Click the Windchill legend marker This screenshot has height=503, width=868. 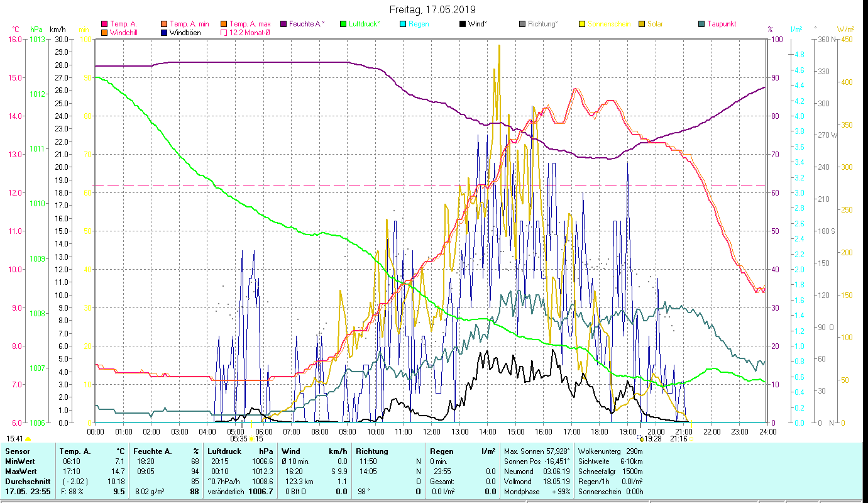pyautogui.click(x=104, y=33)
